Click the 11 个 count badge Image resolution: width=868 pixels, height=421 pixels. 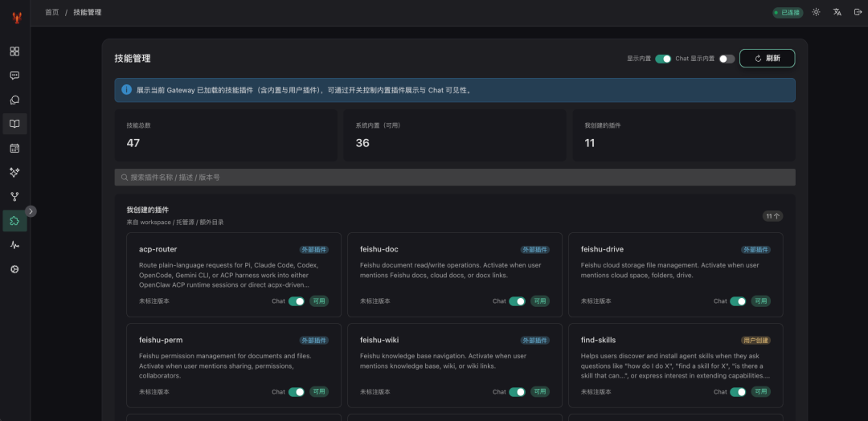773,216
